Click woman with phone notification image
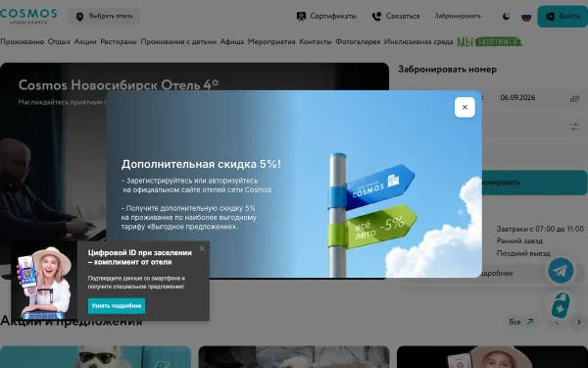 (44, 281)
